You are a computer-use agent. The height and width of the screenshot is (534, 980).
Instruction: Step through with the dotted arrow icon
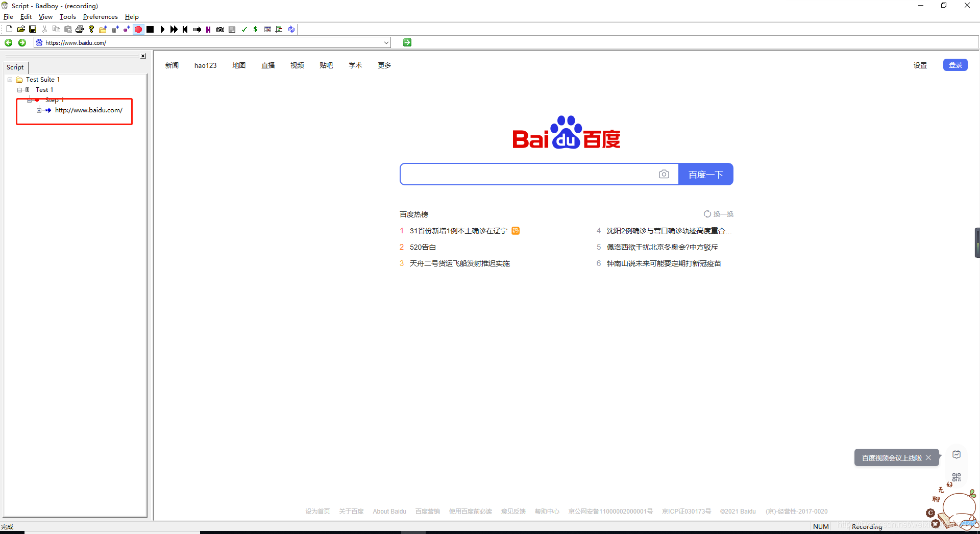(197, 30)
